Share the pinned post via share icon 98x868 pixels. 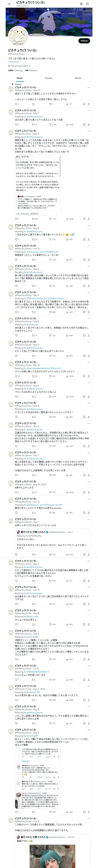[x=89, y=104]
